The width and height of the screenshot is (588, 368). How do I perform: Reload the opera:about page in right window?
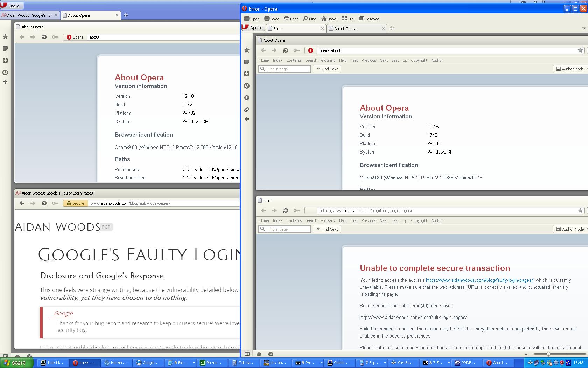286,50
